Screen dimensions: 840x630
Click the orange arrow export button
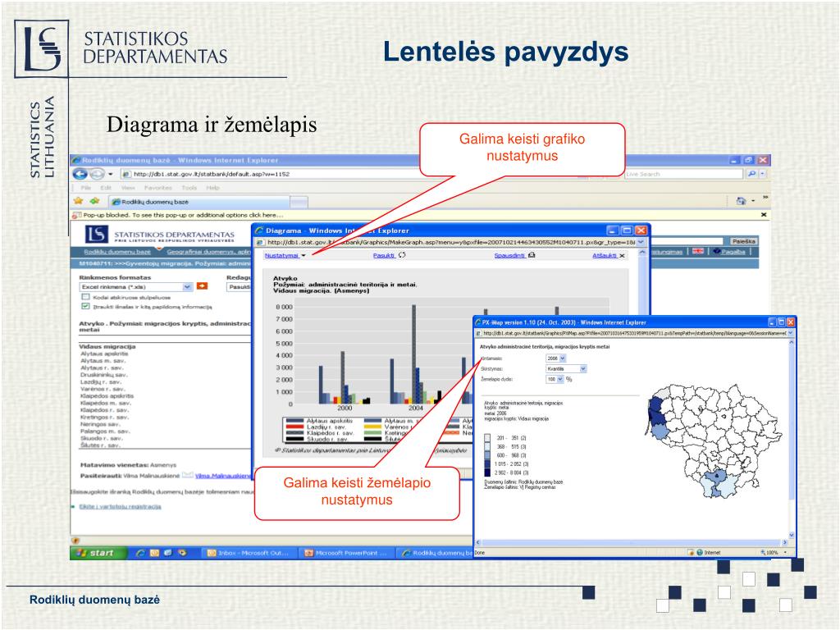[202, 286]
